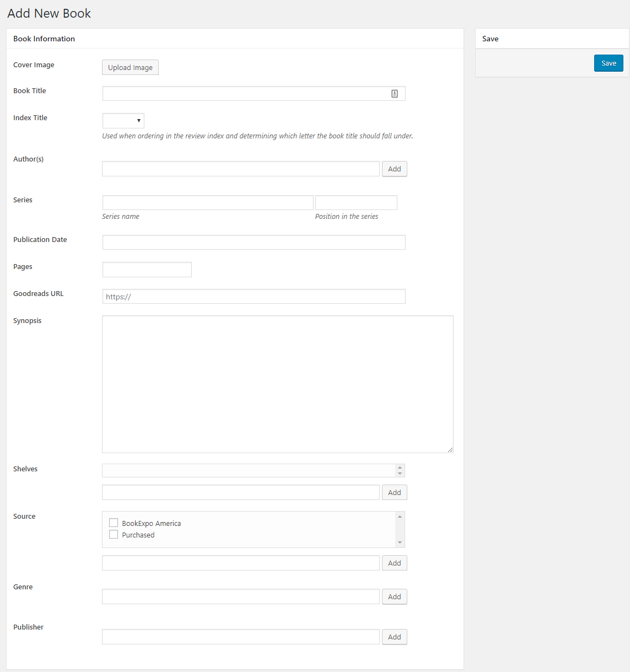The height and width of the screenshot is (672, 630).
Task: Click the Source list scroll-up arrow
Action: (400, 517)
